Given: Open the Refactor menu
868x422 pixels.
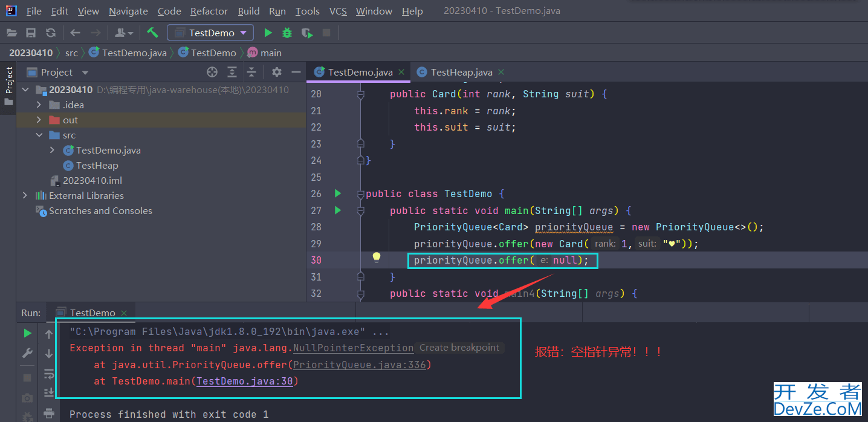Looking at the screenshot, I should point(209,11).
